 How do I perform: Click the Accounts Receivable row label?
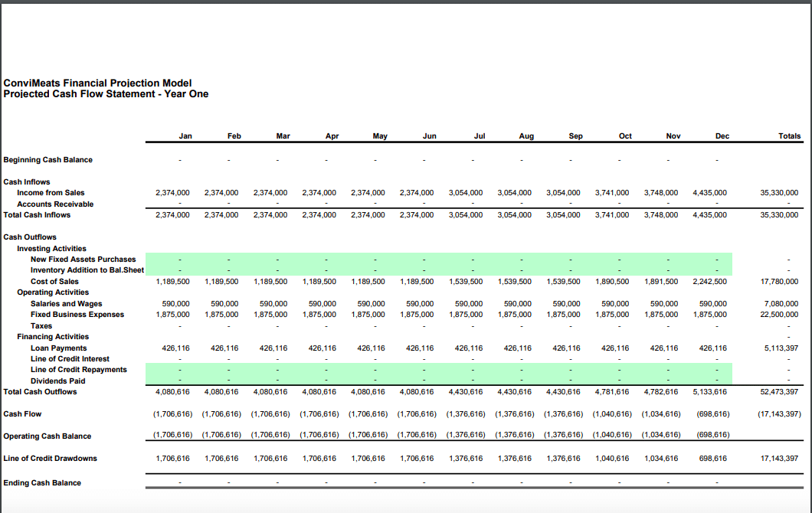point(55,204)
